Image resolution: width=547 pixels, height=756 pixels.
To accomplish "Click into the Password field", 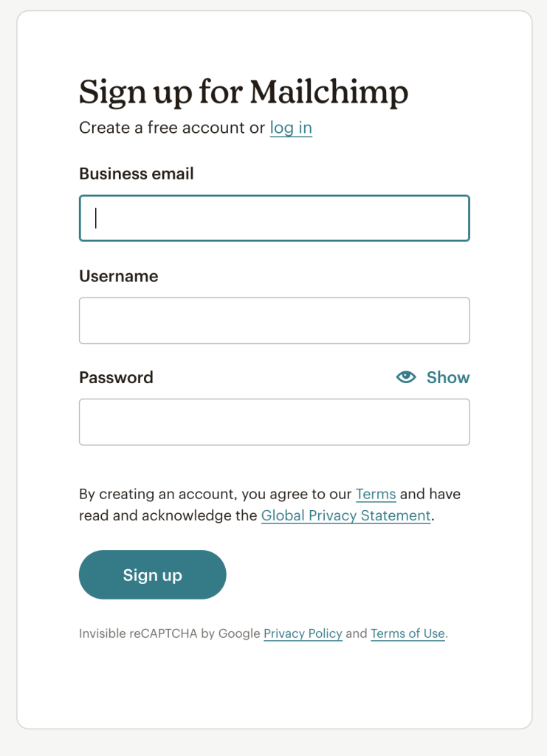I will point(274,422).
